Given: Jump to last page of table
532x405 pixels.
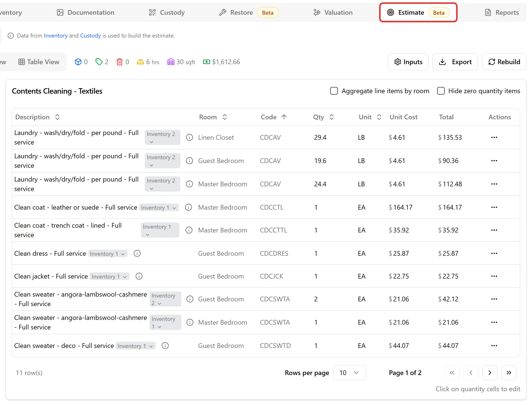Looking at the screenshot, I should pos(509,373).
